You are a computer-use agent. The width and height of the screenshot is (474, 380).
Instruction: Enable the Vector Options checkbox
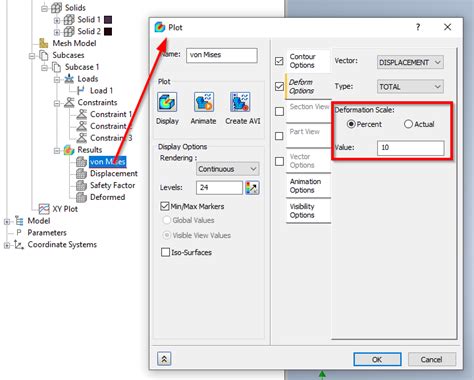(279, 161)
